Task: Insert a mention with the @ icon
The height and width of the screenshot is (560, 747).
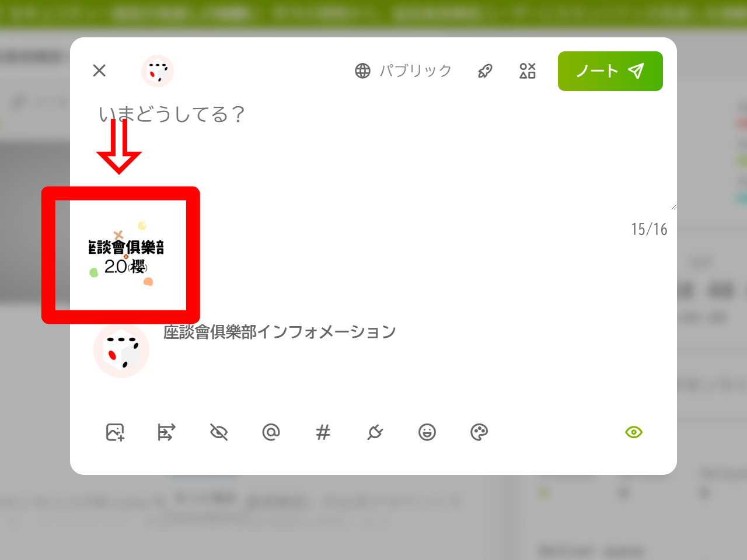Action: 271,432
